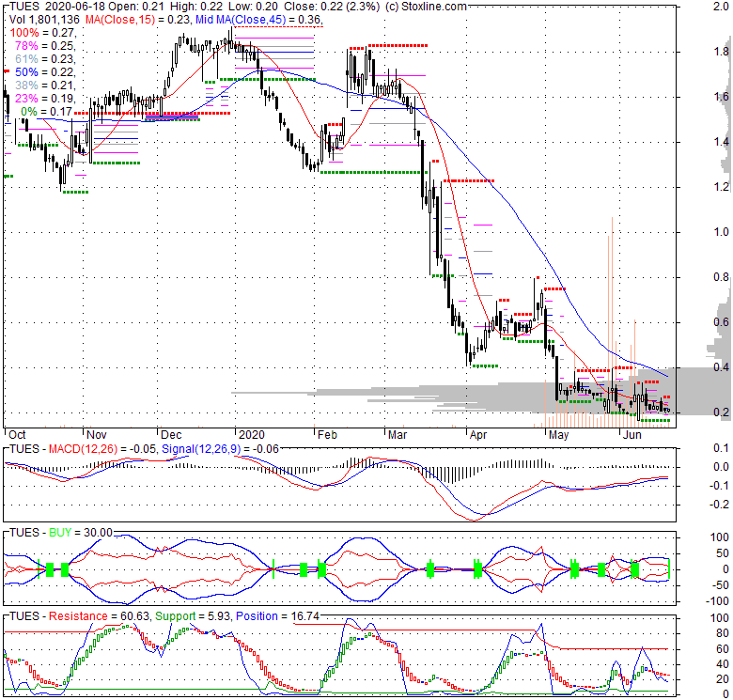
Task: Jump to Dec on the time axis
Action: point(172,435)
